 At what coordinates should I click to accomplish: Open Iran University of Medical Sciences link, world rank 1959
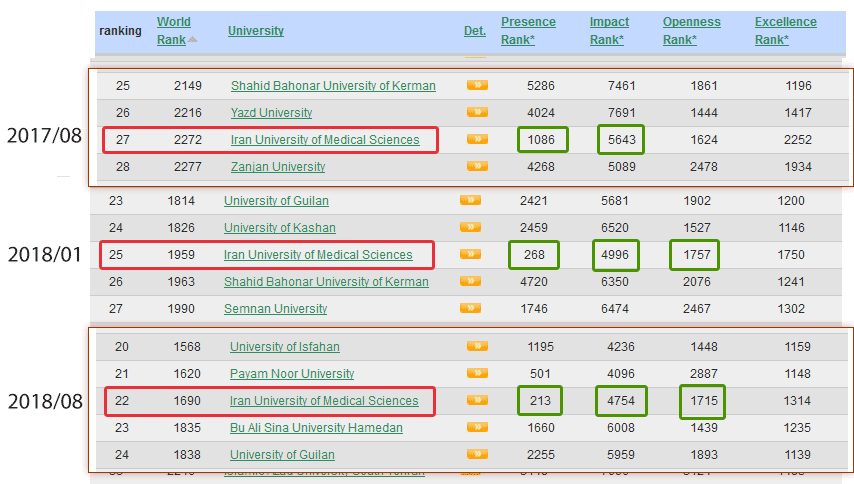pyautogui.click(x=318, y=255)
